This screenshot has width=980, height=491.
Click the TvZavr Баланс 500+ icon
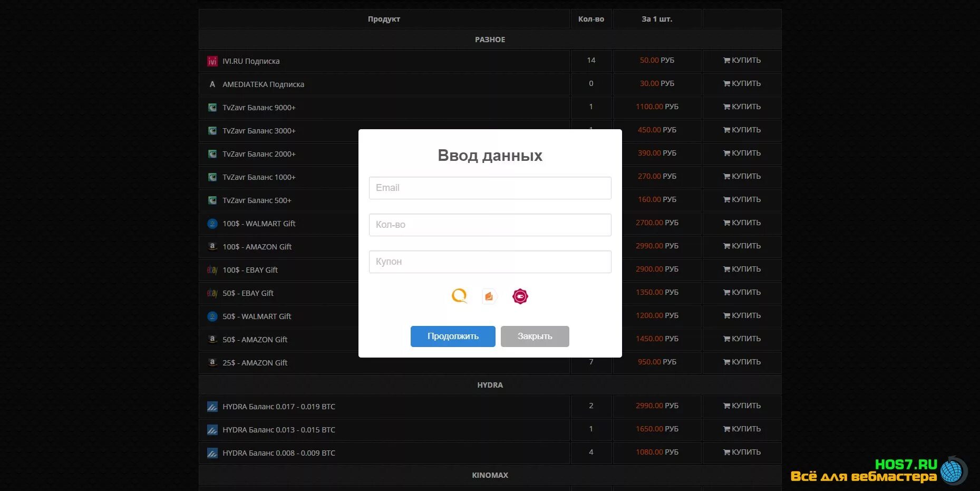212,200
